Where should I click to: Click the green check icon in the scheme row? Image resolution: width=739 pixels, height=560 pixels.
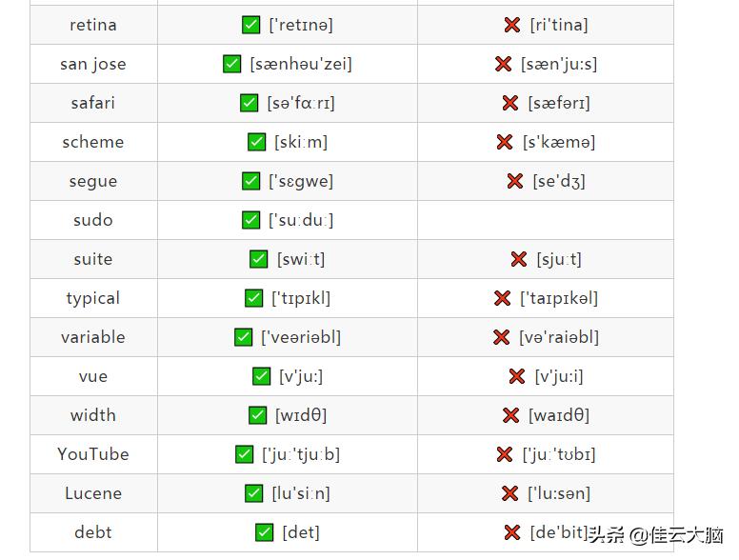(256, 142)
